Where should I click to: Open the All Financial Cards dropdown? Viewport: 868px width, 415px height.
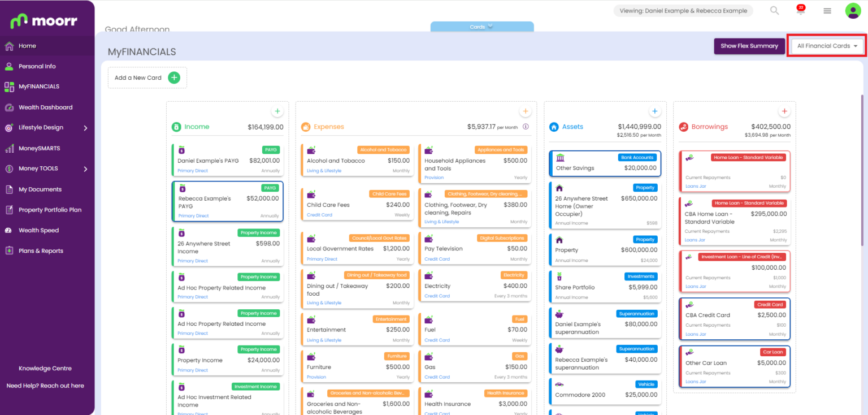[827, 46]
